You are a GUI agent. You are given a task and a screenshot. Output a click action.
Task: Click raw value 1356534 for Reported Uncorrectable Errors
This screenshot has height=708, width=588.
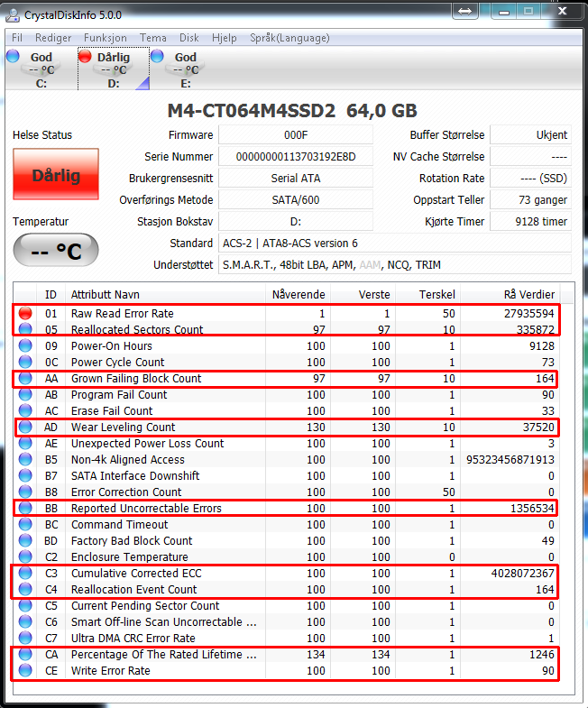[532, 509]
